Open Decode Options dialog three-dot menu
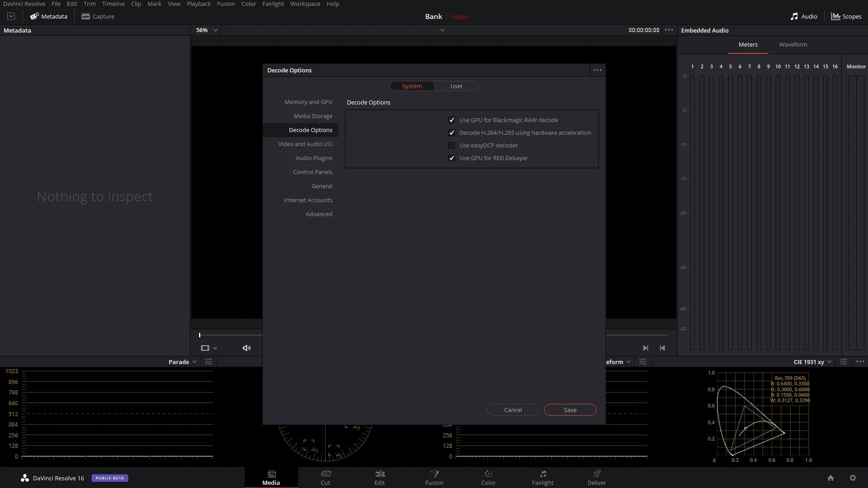 pos(598,70)
